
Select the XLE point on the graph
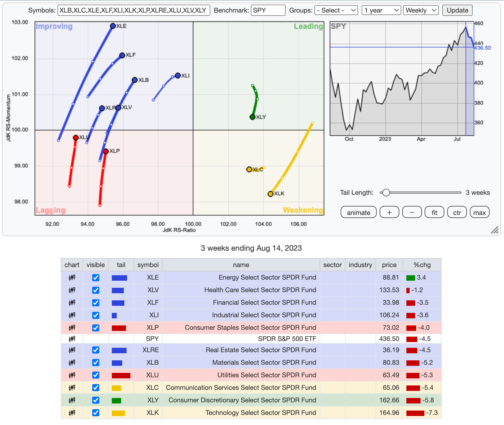pos(113,26)
